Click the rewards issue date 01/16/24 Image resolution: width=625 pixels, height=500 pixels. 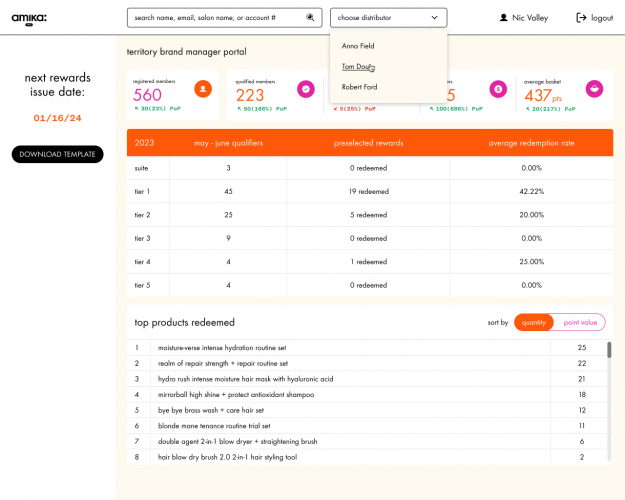pos(57,118)
